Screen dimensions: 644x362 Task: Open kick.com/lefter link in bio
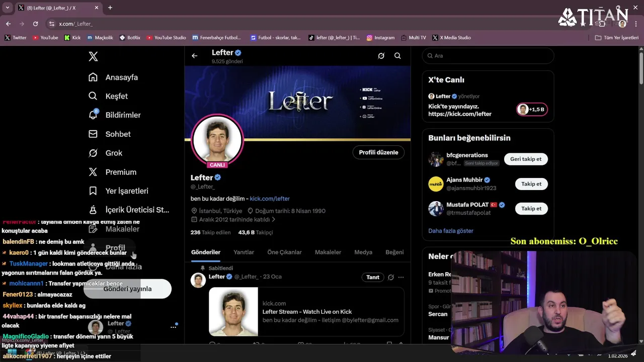270,199
